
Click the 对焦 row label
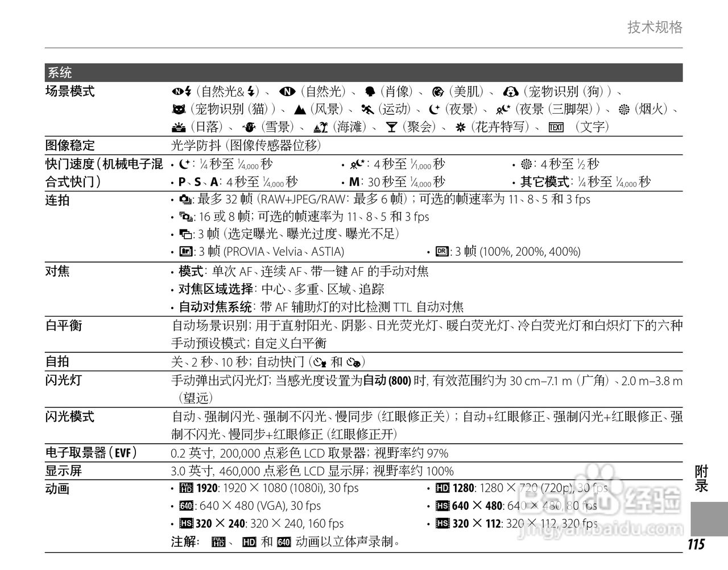(x=57, y=271)
